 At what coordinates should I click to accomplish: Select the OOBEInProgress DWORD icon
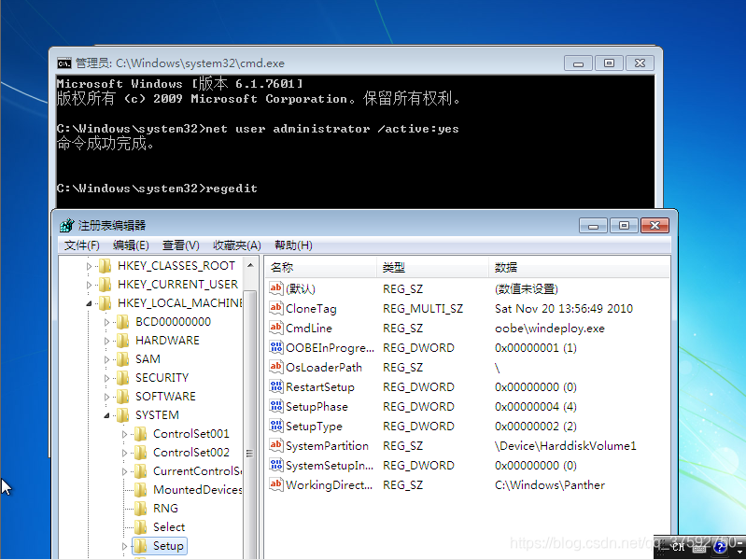tap(276, 347)
